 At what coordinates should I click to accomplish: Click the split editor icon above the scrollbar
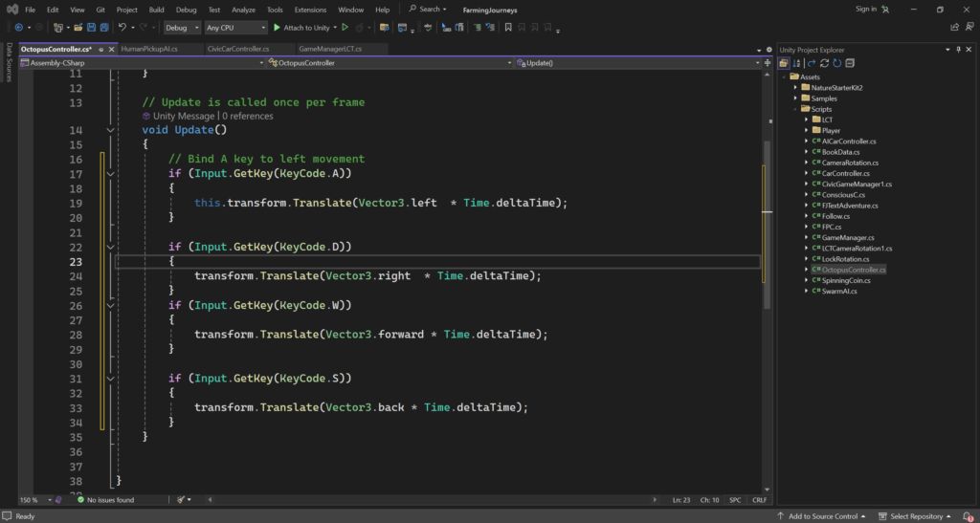tap(767, 63)
